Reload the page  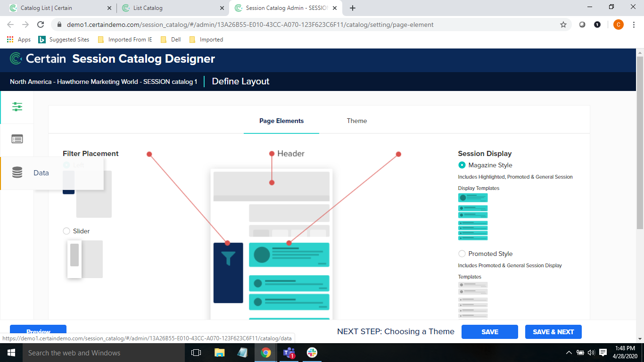click(x=41, y=25)
